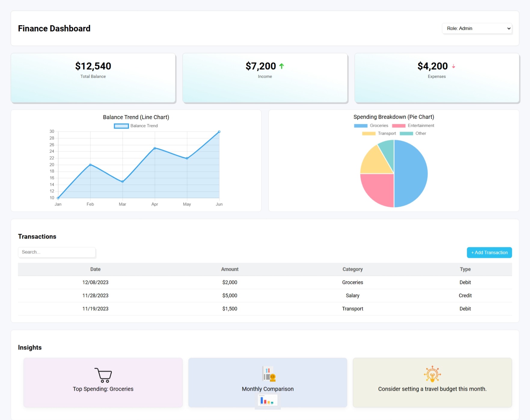Click the Salary category cell
Image resolution: width=530 pixels, height=420 pixels.
(353, 296)
